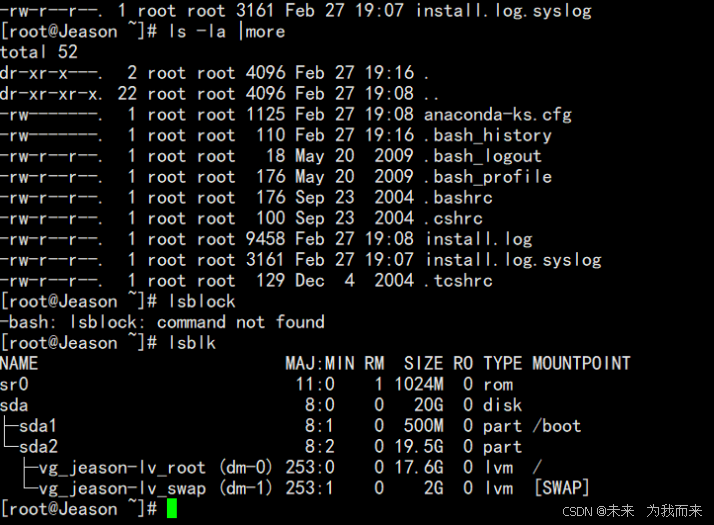Click the '.bash_history' file name

(x=488, y=135)
